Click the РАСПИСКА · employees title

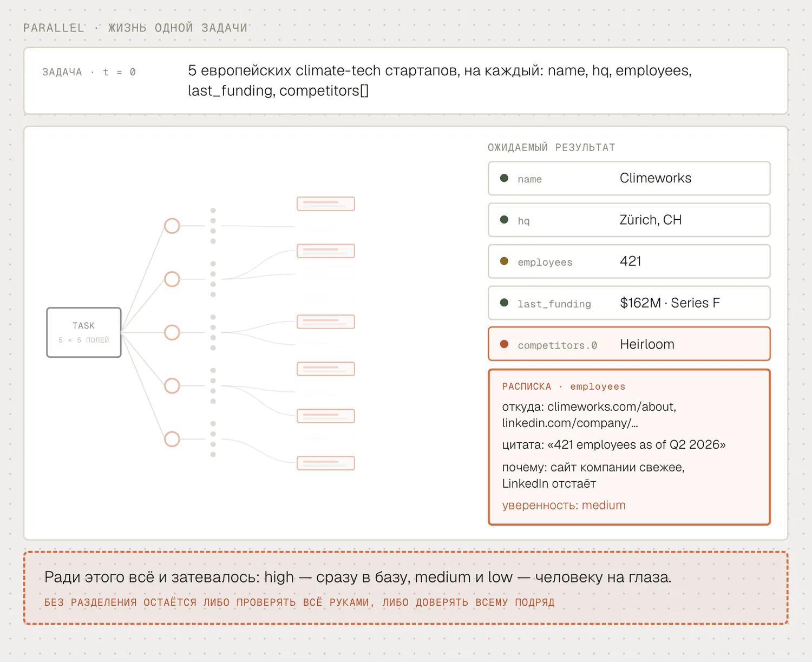tap(564, 386)
